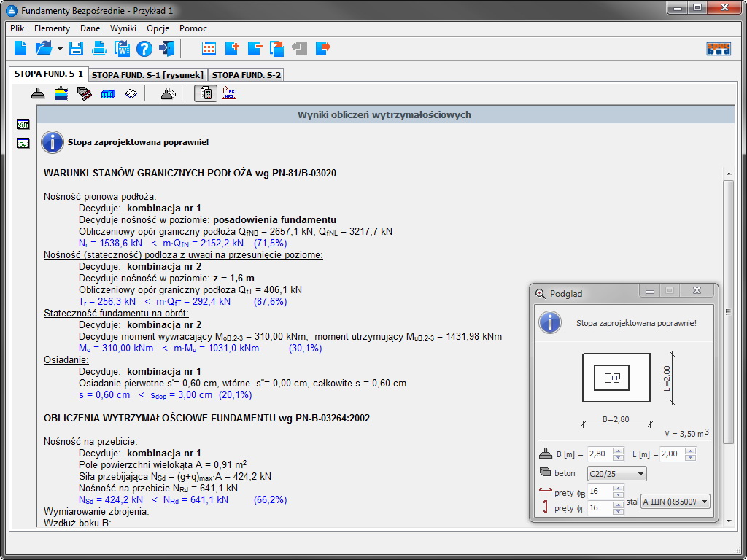Click the save floppy disk icon
This screenshot has height=560, width=747.
pos(76,49)
